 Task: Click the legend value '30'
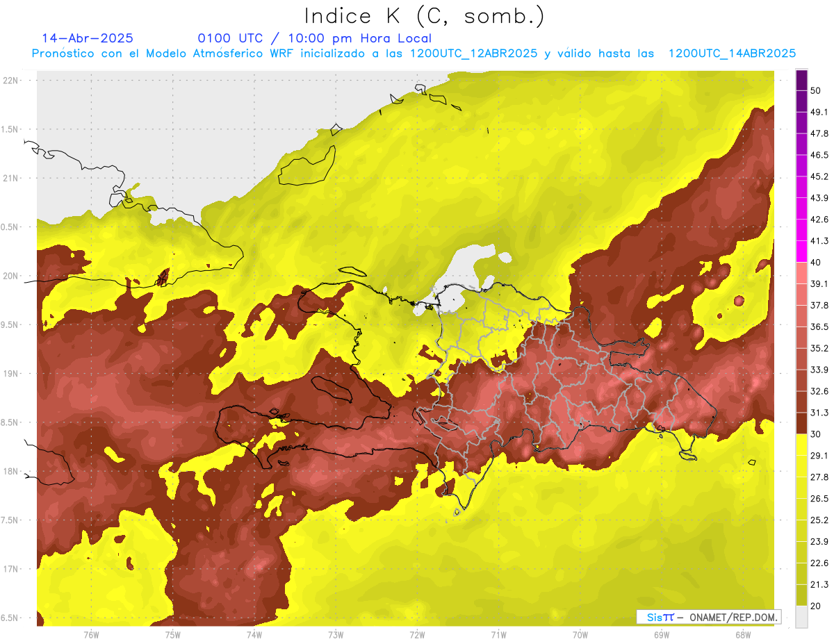(816, 434)
